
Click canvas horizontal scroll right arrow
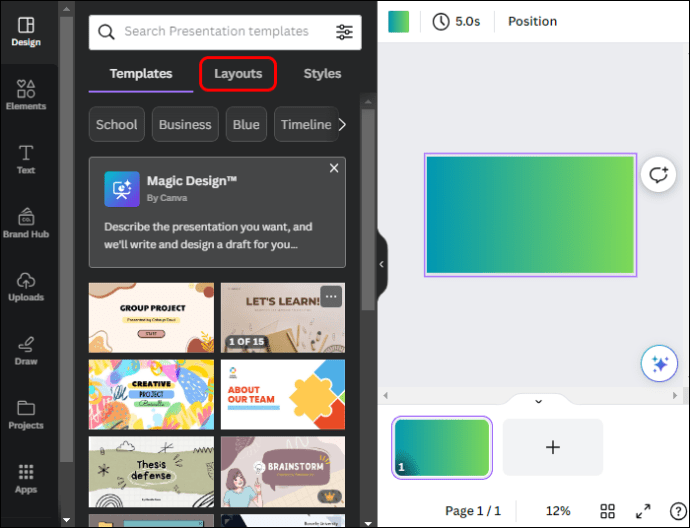[x=675, y=395]
